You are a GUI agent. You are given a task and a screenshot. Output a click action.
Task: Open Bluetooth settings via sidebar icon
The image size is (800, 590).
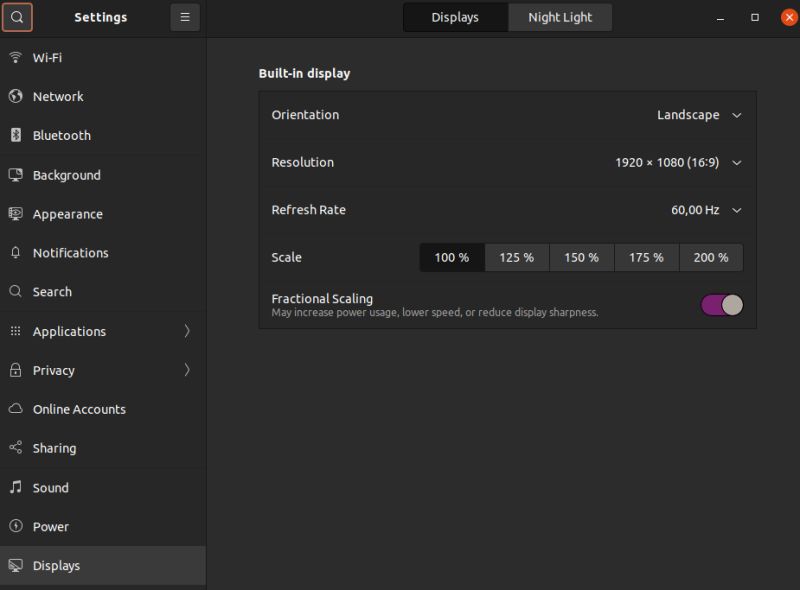(x=17, y=135)
